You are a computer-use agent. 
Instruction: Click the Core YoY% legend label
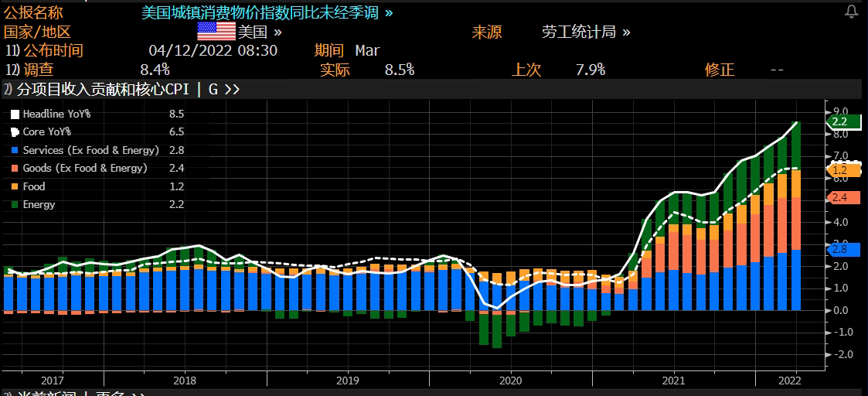click(x=47, y=131)
